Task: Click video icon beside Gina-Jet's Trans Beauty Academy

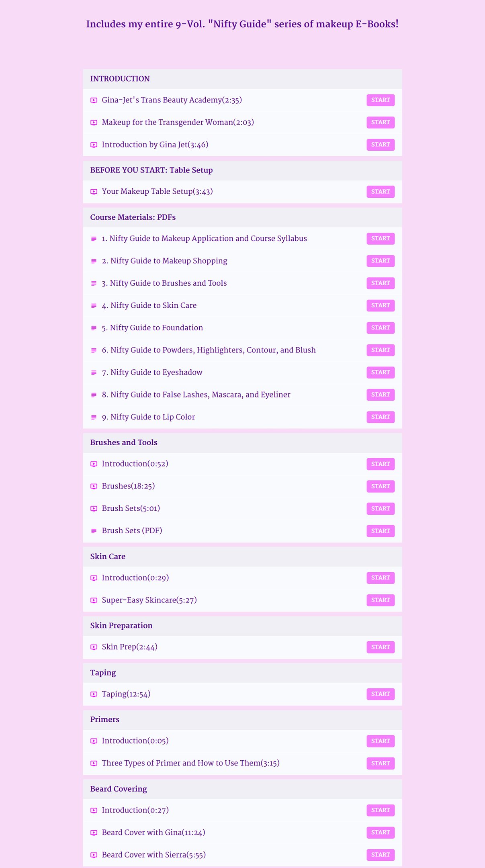Action: click(x=94, y=100)
